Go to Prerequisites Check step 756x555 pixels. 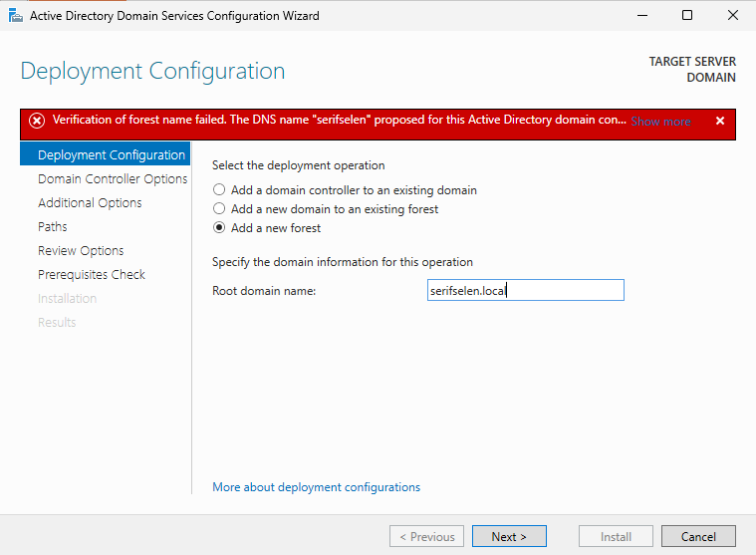(92, 275)
